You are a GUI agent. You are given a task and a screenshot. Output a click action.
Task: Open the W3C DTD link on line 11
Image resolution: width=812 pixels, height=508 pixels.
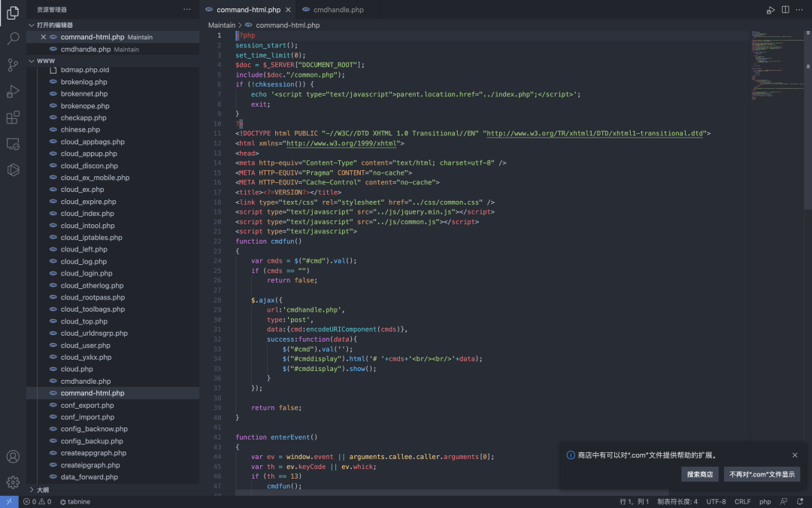point(595,133)
